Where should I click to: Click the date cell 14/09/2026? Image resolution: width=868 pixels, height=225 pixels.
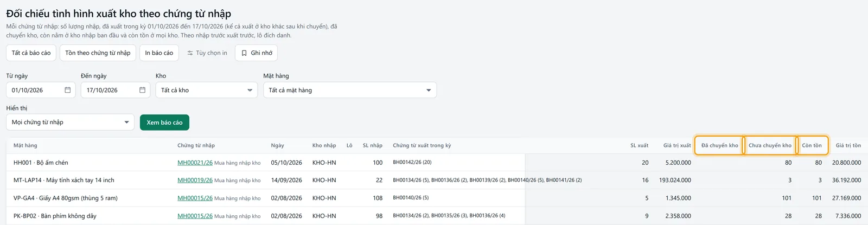(x=286, y=180)
